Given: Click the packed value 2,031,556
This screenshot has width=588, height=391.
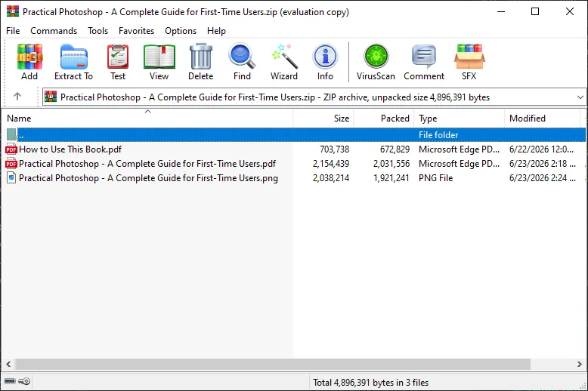Looking at the screenshot, I should 391,164.
